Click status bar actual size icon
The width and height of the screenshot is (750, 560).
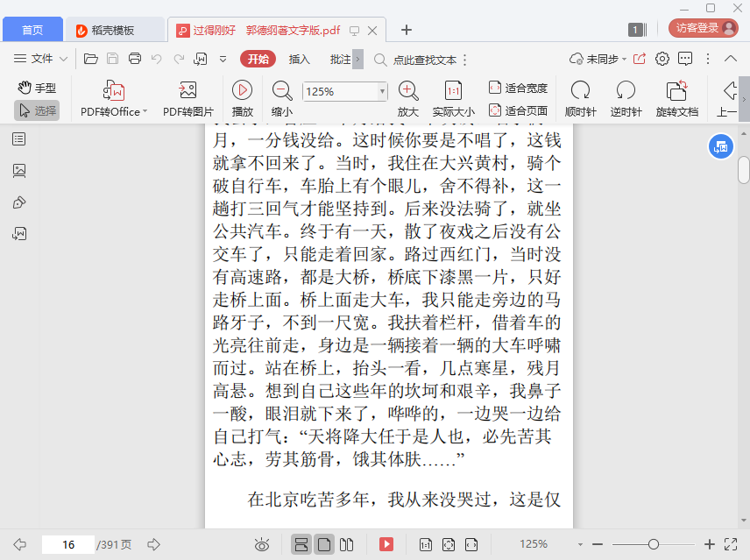425,544
